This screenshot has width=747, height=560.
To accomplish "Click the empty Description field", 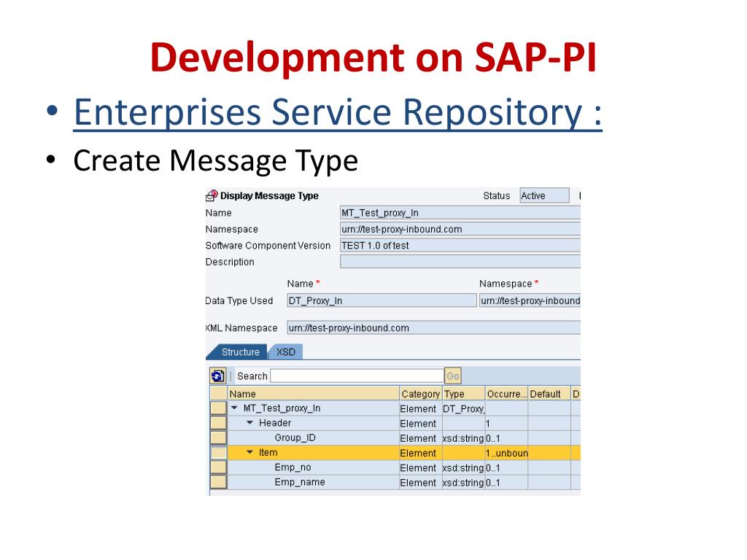I will tap(460, 262).
